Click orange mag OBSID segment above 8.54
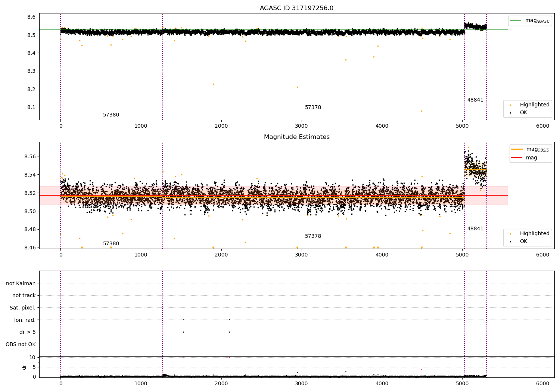 coord(476,169)
